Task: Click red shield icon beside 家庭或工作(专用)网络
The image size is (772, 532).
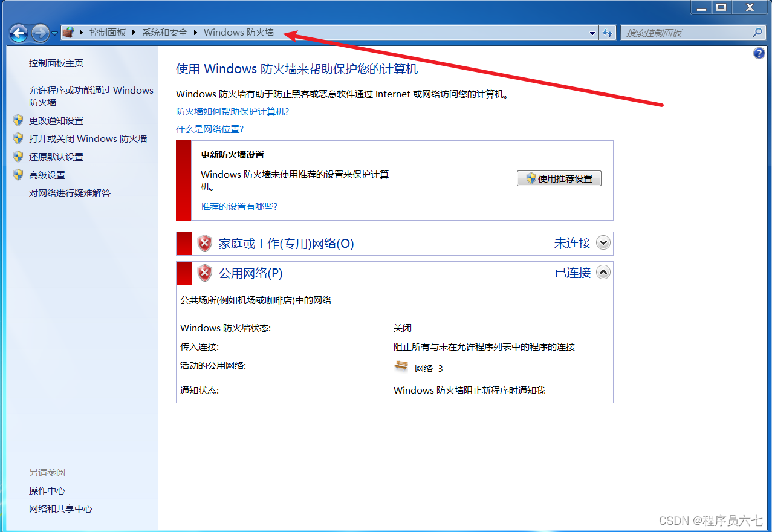Action: 206,244
